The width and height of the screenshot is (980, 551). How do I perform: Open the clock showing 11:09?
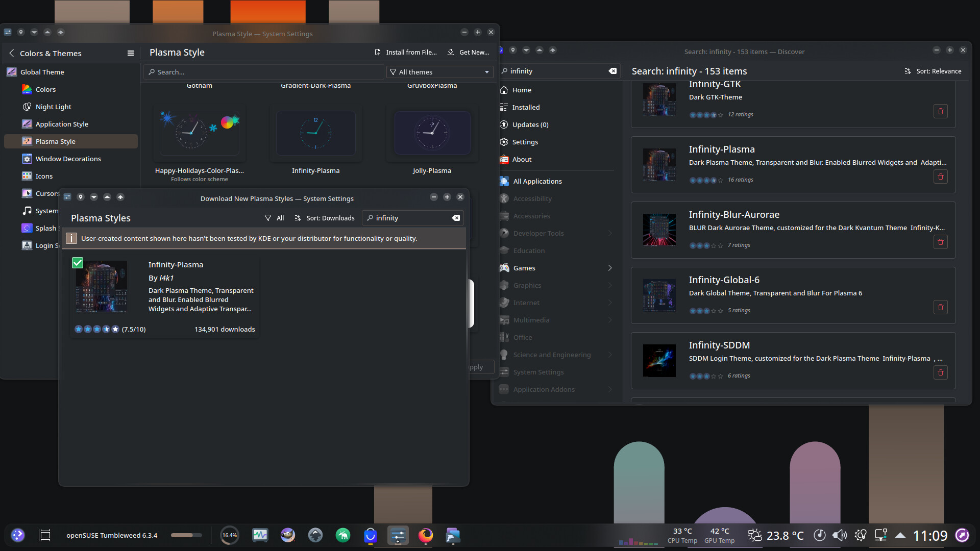pyautogui.click(x=929, y=535)
